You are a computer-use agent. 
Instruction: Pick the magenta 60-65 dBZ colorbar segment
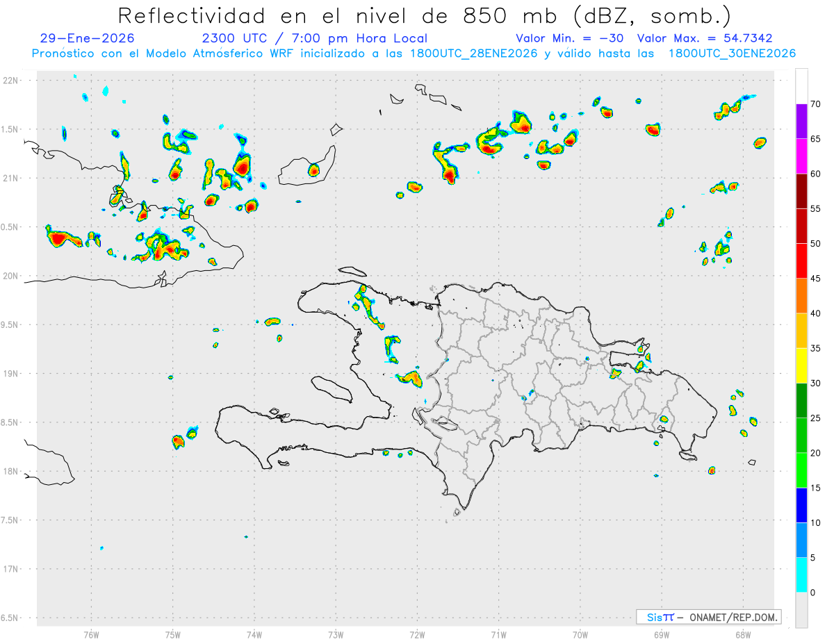pos(801,156)
